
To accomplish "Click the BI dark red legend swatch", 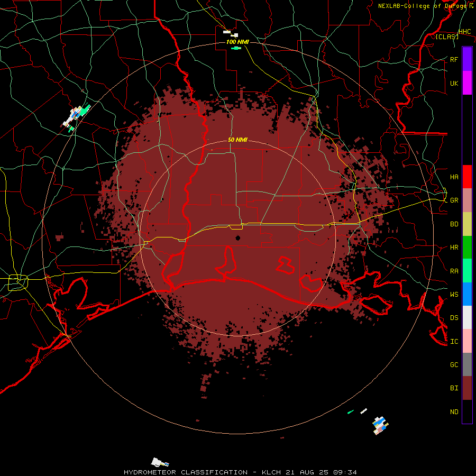I will point(467,388).
